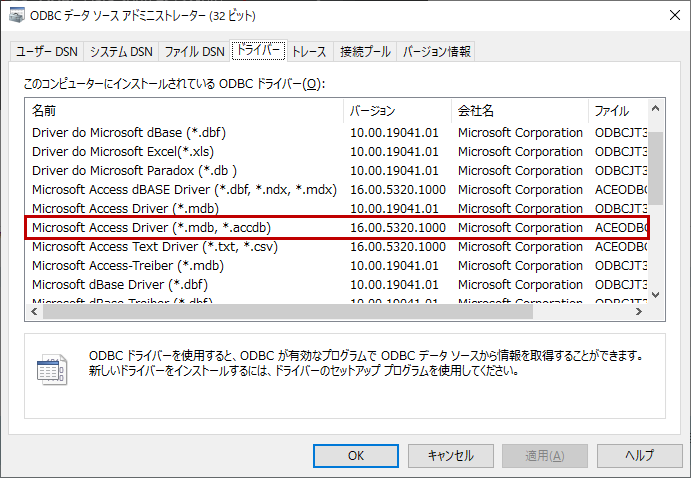Select Driver do Microsoft Paradox (*.db ) row

tap(337, 170)
